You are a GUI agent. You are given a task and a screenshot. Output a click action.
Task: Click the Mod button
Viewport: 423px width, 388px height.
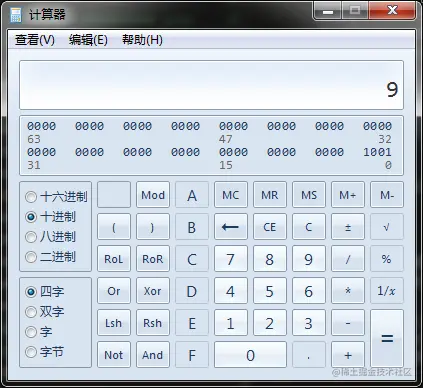[153, 195]
